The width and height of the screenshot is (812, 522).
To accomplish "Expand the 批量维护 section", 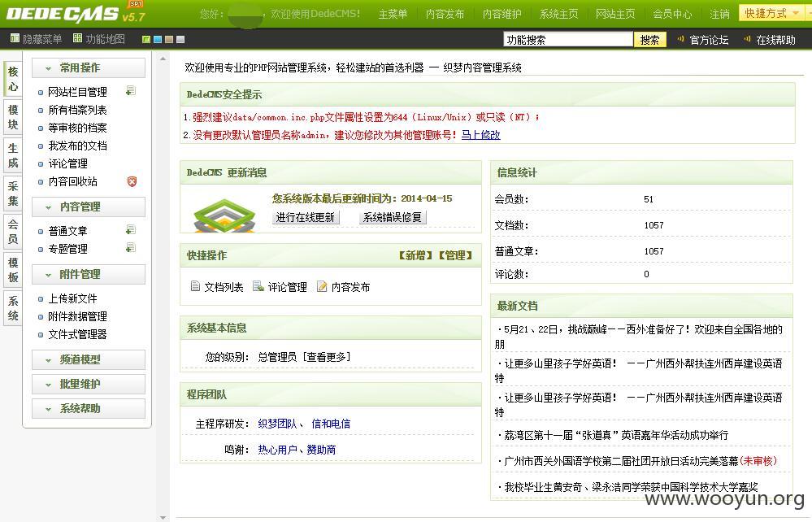I will (89, 385).
